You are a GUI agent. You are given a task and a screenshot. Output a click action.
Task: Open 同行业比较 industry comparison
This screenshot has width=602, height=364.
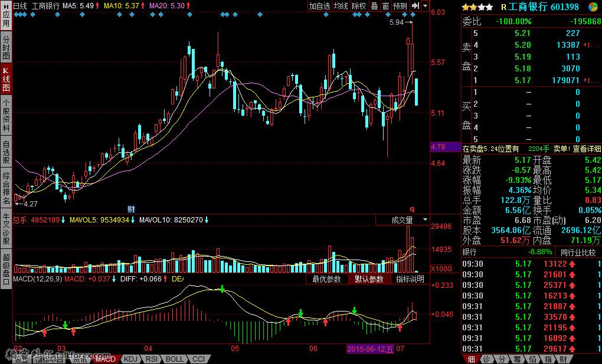578,252
